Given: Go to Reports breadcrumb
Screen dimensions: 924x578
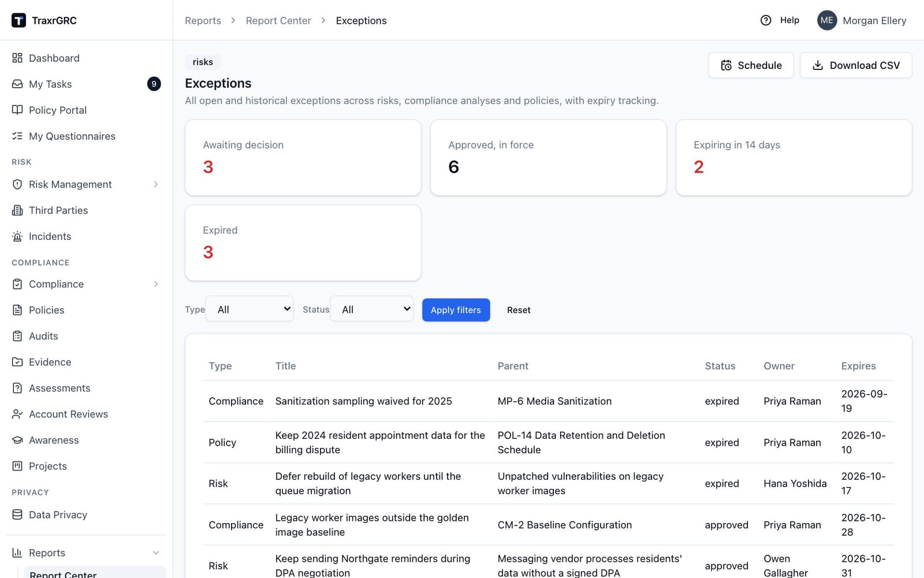Looking at the screenshot, I should click(203, 20).
